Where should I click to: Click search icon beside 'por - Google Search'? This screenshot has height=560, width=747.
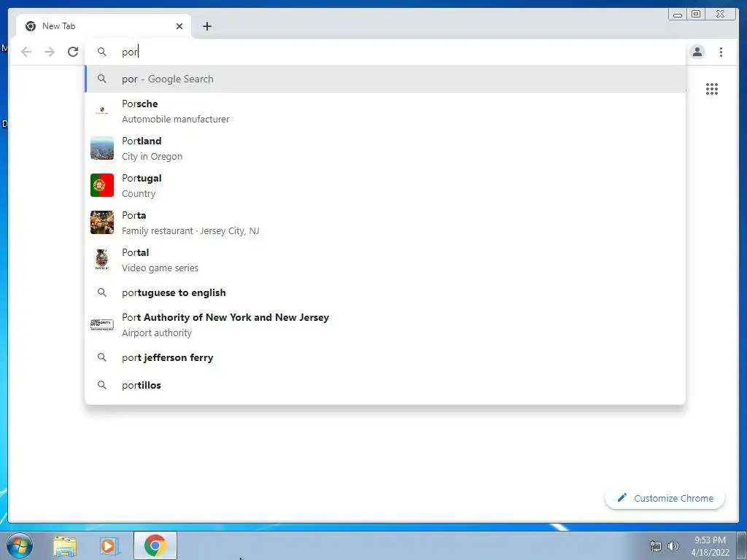pyautogui.click(x=102, y=79)
